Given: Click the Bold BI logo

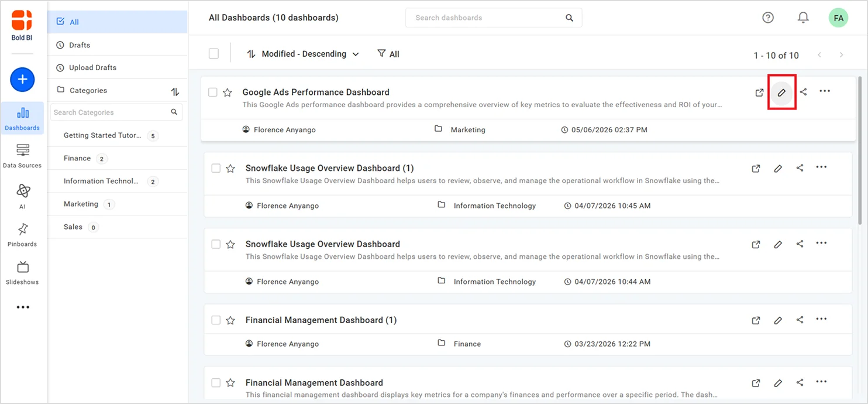Looking at the screenshot, I should (x=22, y=25).
